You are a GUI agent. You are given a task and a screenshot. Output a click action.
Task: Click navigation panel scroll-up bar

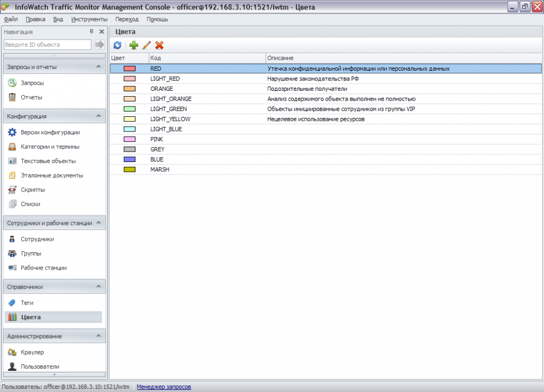point(54,55)
